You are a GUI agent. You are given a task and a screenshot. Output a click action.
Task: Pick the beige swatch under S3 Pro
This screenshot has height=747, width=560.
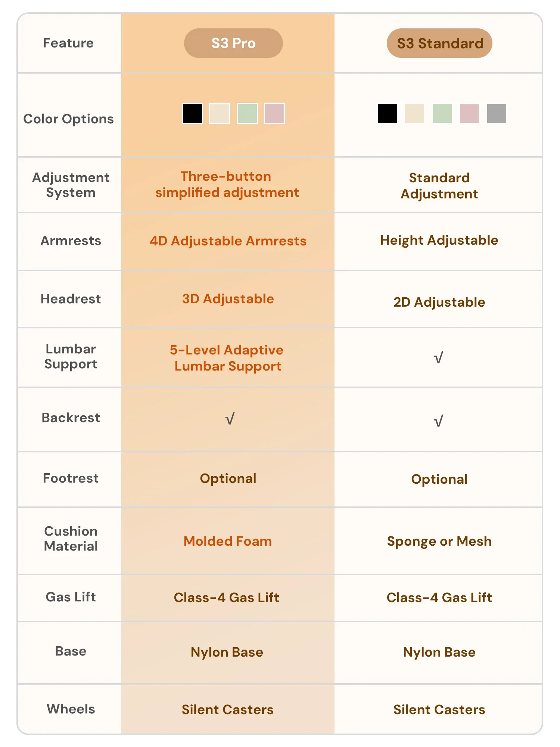(x=220, y=114)
